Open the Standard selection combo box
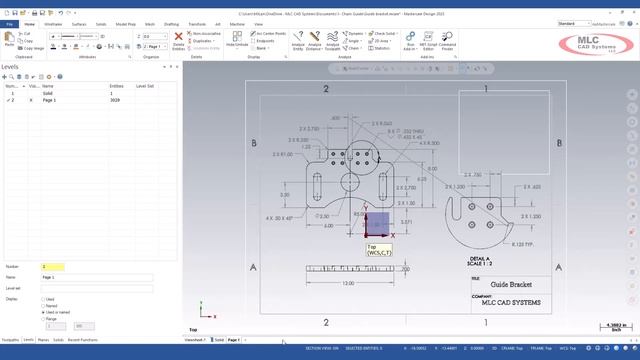The width and height of the screenshot is (640, 360). coord(574,24)
